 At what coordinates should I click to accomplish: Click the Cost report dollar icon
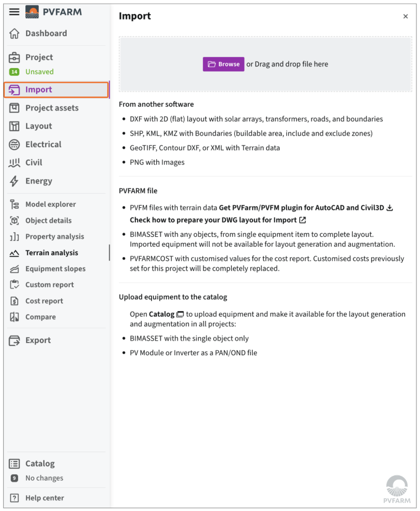(x=14, y=301)
